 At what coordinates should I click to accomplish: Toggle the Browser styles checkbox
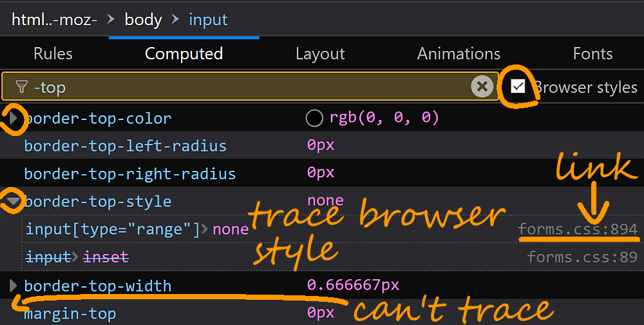coord(518,86)
